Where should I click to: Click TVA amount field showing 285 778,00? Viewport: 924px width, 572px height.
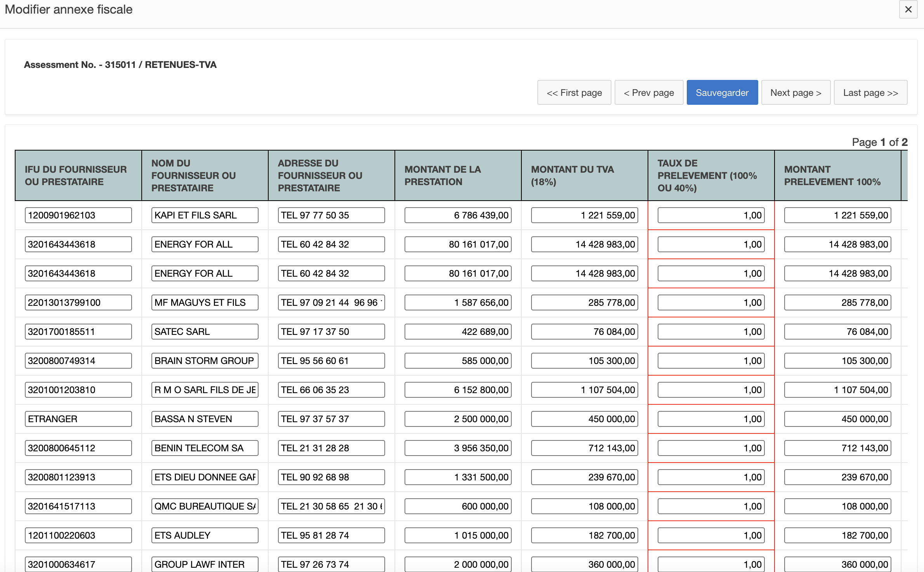pyautogui.click(x=584, y=303)
